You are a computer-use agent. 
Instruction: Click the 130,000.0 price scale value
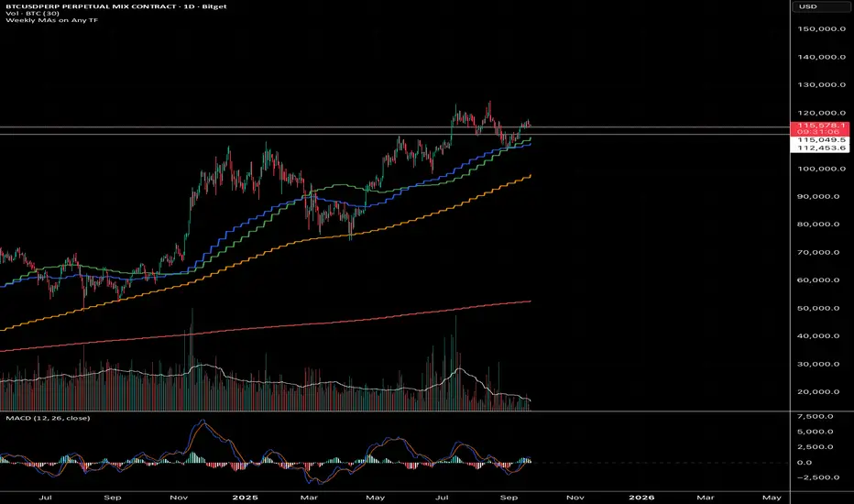tap(821, 84)
